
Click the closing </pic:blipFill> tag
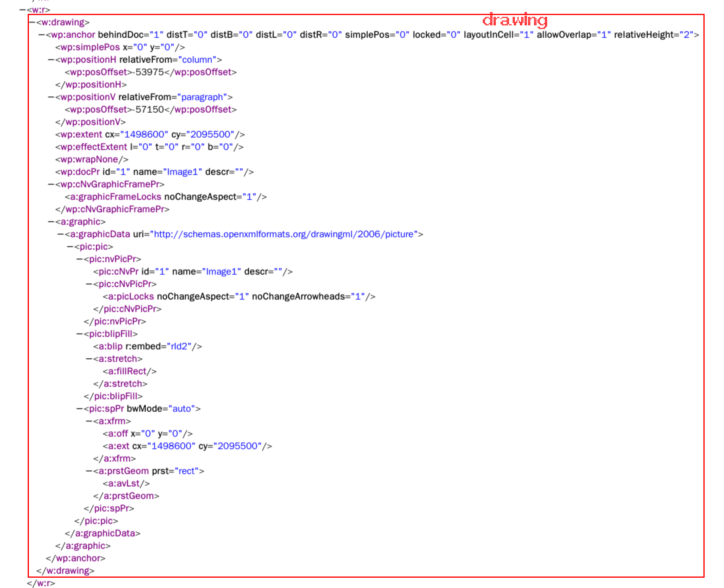[x=113, y=396]
